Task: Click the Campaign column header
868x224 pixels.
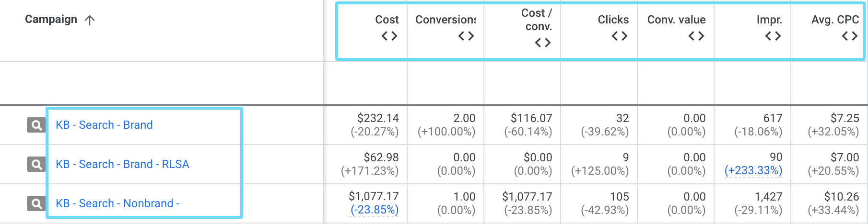Action: click(x=51, y=19)
